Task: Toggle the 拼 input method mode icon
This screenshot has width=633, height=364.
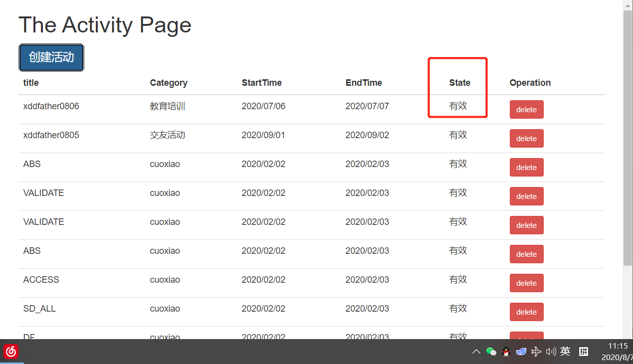Action: [x=584, y=352]
